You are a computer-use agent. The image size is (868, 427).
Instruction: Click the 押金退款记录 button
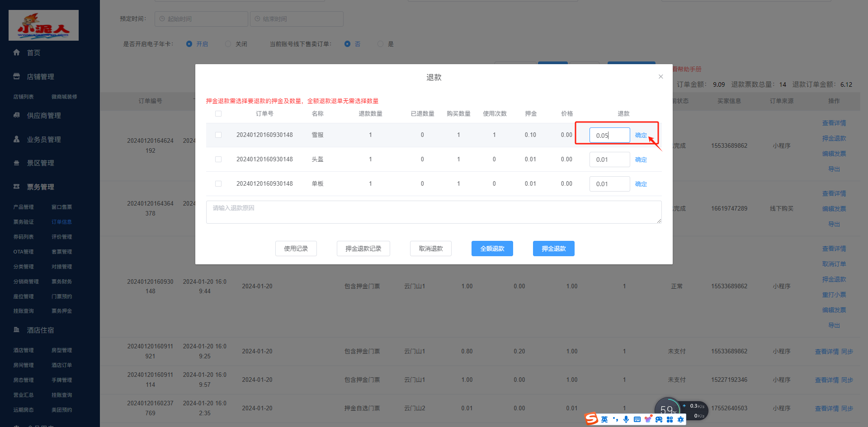[363, 249]
